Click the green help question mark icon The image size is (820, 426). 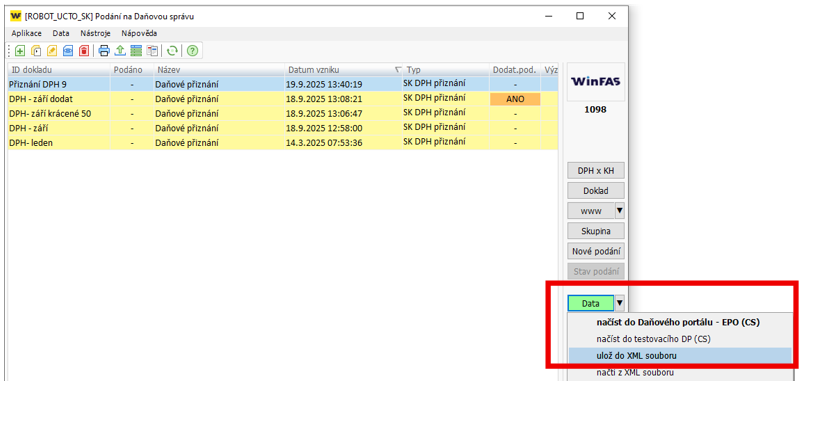click(x=192, y=51)
